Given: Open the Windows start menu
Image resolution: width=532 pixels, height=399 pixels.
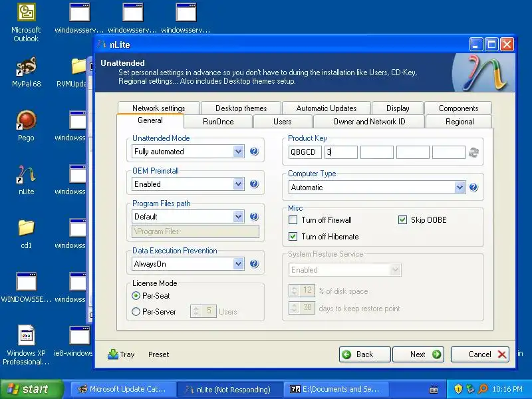Looking at the screenshot, I should click(32, 389).
